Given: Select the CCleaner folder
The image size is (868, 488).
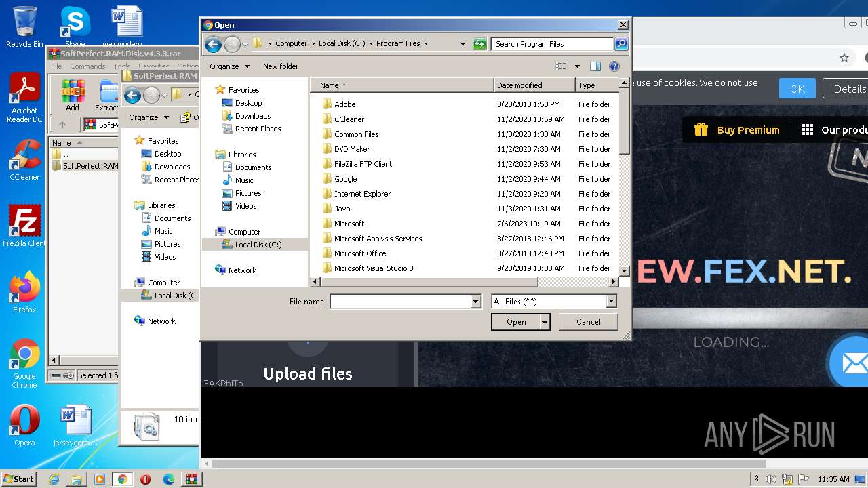Looking at the screenshot, I should [349, 119].
